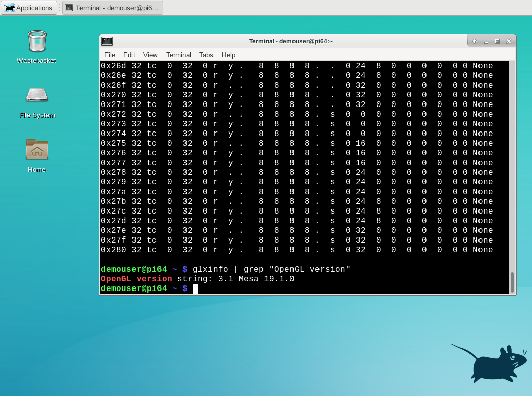The image size is (532, 396).
Task: Click 'None' at the end of row 0x27f
Action: [483, 240]
